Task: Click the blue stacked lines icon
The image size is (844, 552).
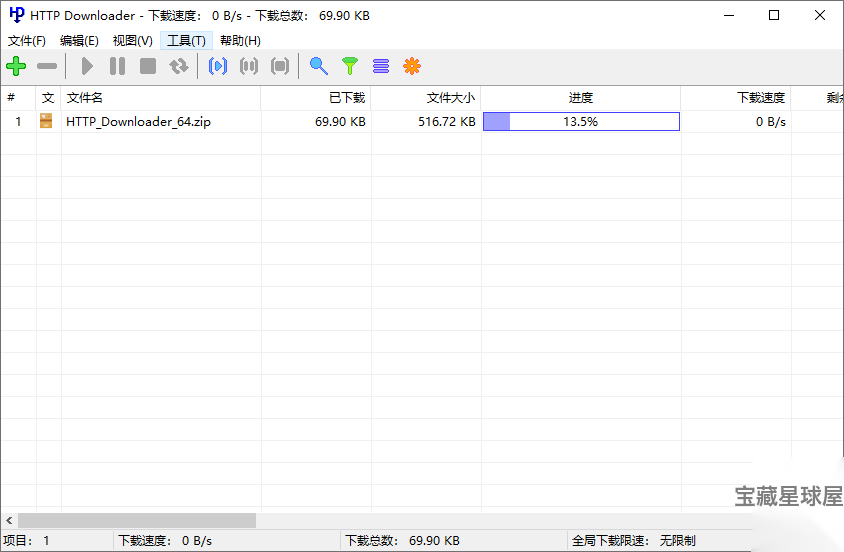Action: (381, 66)
